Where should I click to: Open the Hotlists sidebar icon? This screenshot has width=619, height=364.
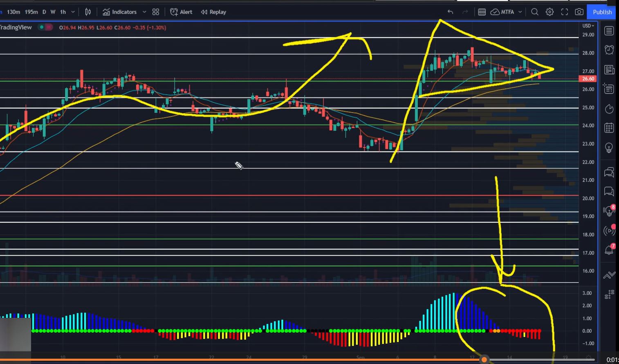coord(609,109)
